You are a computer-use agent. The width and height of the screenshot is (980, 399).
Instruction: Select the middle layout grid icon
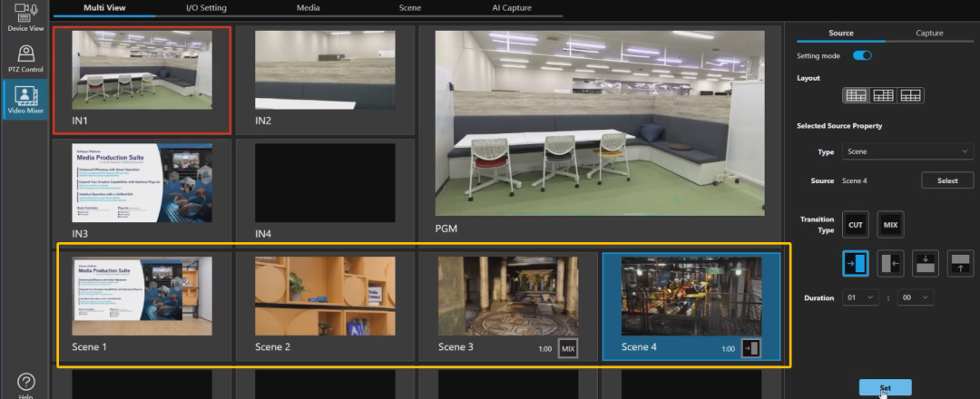point(883,95)
